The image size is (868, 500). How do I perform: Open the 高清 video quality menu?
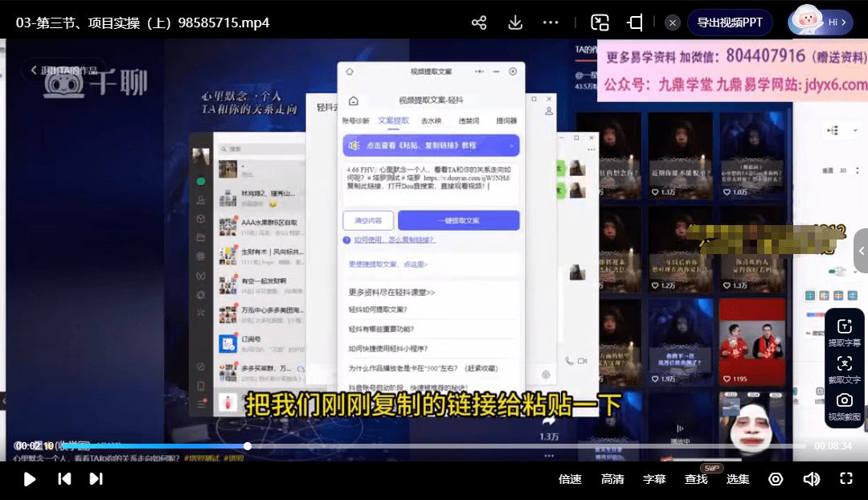click(x=612, y=479)
